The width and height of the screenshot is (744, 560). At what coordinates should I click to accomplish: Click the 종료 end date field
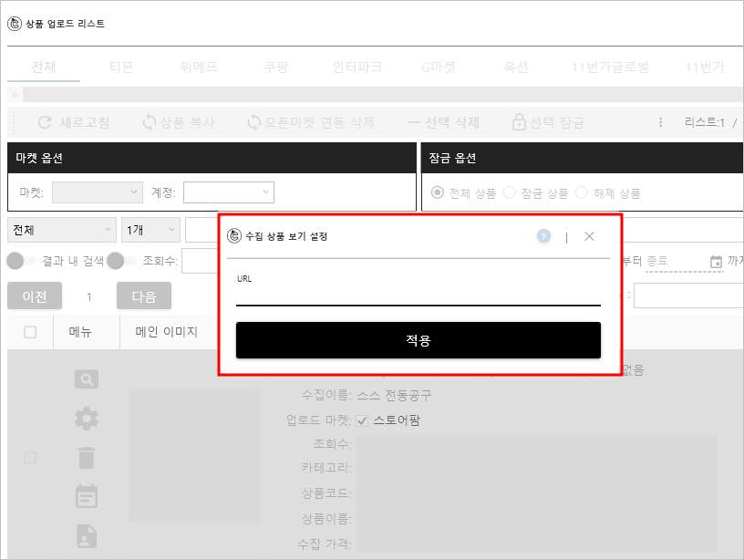(677, 261)
